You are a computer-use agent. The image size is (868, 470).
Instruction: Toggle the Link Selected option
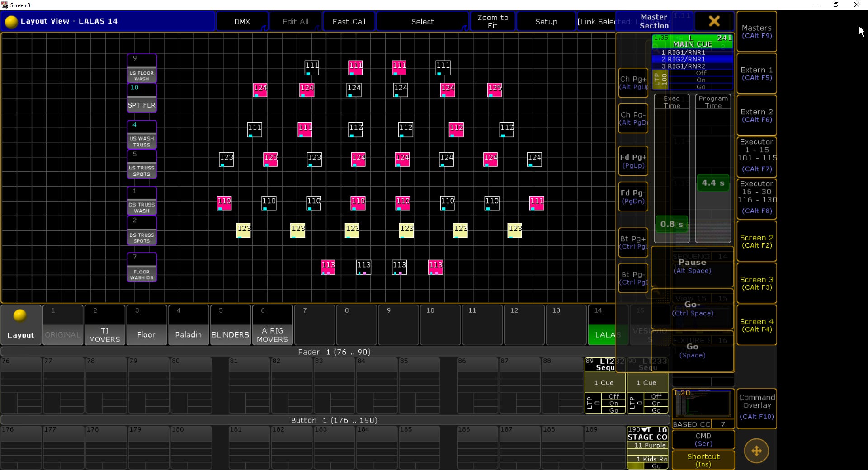(x=596, y=21)
